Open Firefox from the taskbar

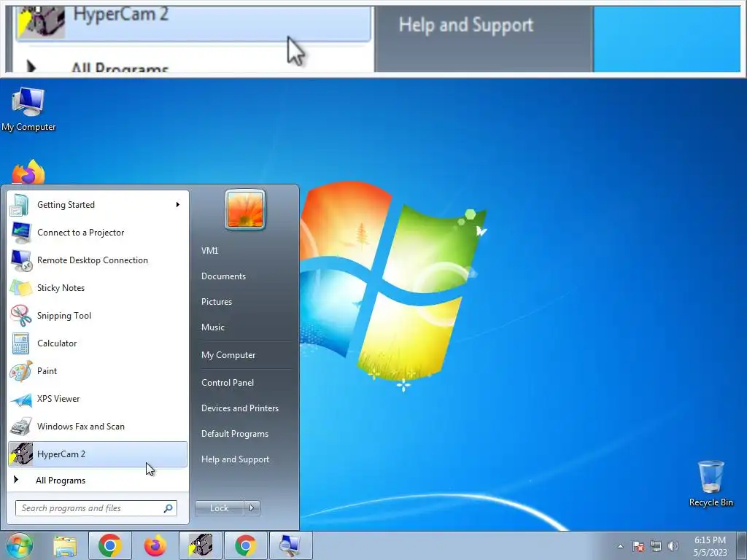[155, 545]
